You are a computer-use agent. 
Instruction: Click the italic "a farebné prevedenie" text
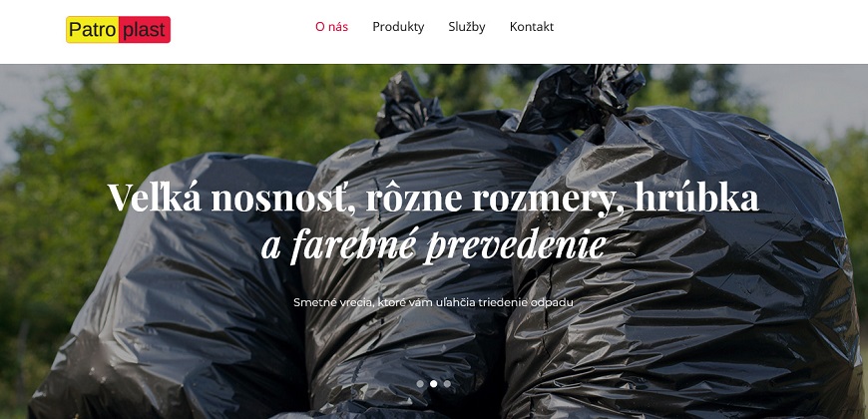coord(433,244)
